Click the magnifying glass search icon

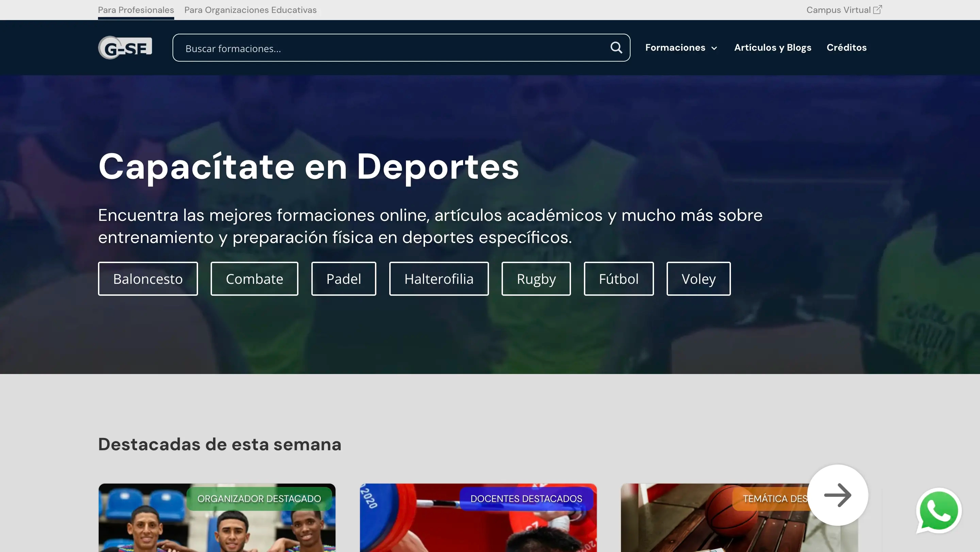pos(616,48)
